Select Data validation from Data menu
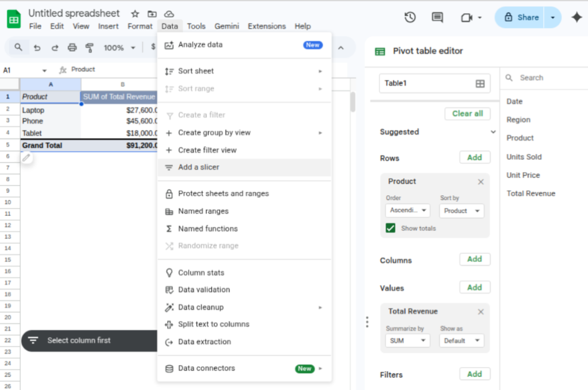 (x=204, y=289)
